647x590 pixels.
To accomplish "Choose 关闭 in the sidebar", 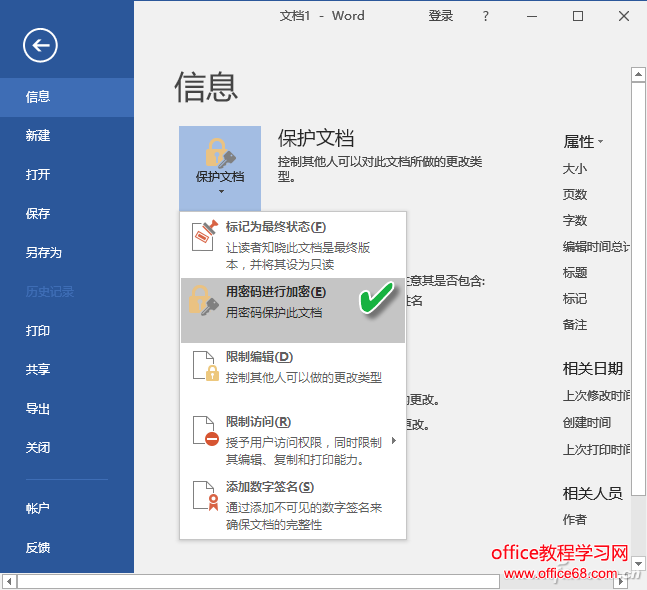I will coord(67,447).
